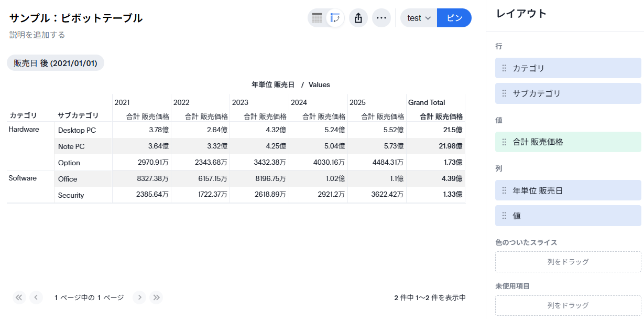This screenshot has height=319, width=644.
Task: Click the 2023 year column header
Action: click(241, 102)
